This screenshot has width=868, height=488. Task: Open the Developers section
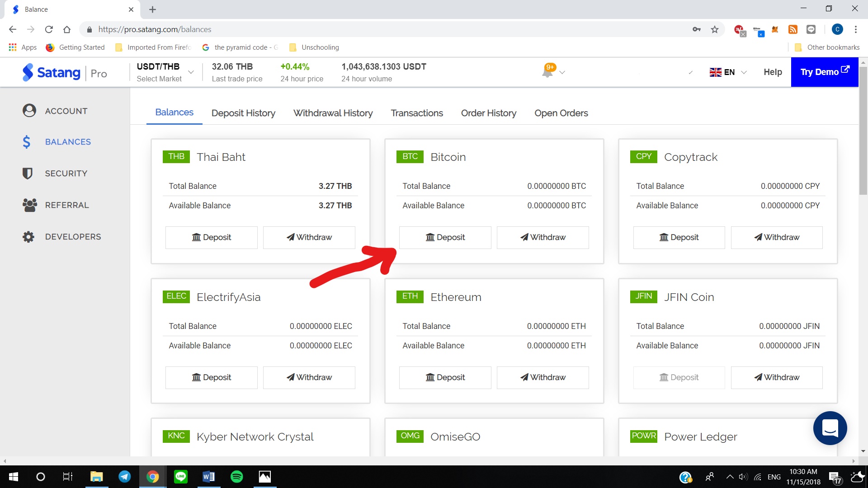(73, 237)
